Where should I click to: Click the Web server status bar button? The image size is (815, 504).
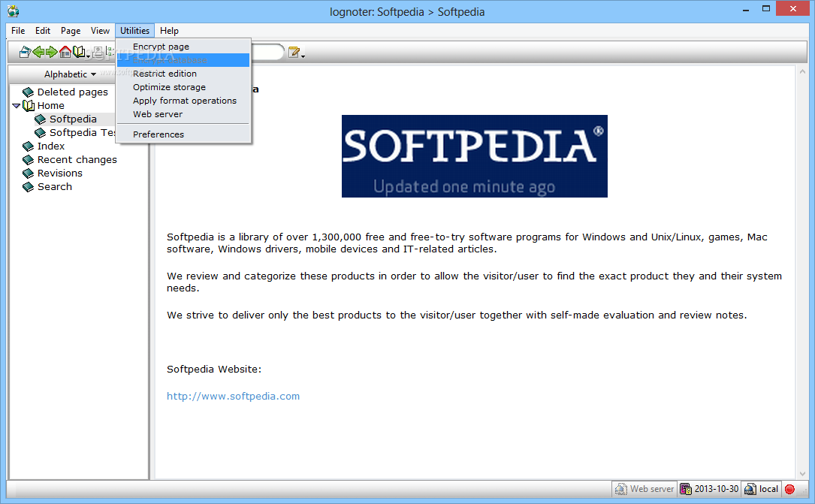pos(644,489)
